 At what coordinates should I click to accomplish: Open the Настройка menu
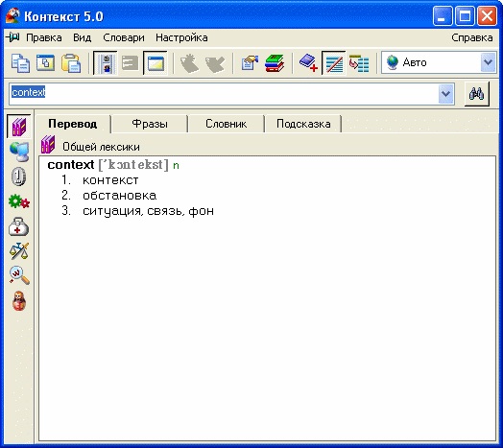[x=181, y=37]
